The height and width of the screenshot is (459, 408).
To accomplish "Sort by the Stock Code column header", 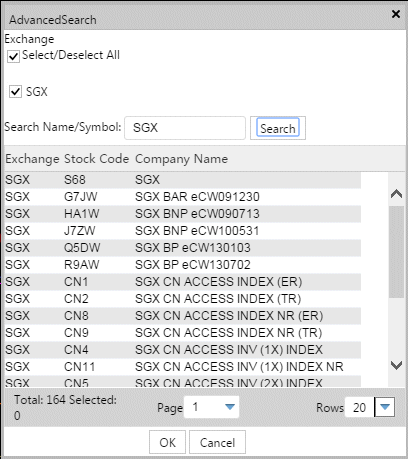I will coord(96,159).
